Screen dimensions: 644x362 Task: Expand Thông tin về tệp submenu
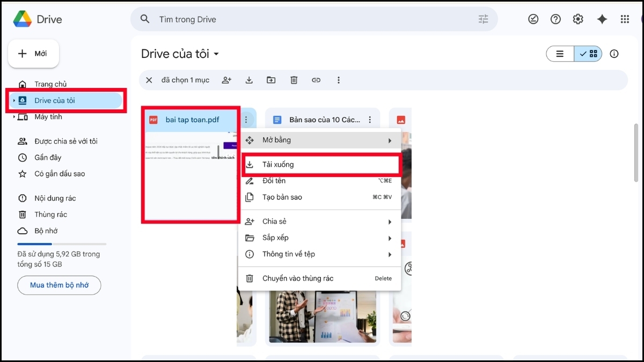320,254
